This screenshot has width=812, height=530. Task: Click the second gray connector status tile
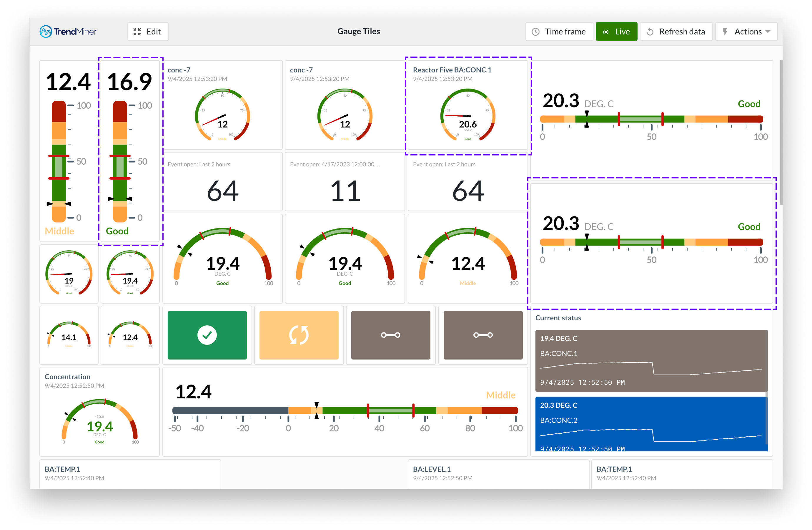[x=483, y=335]
